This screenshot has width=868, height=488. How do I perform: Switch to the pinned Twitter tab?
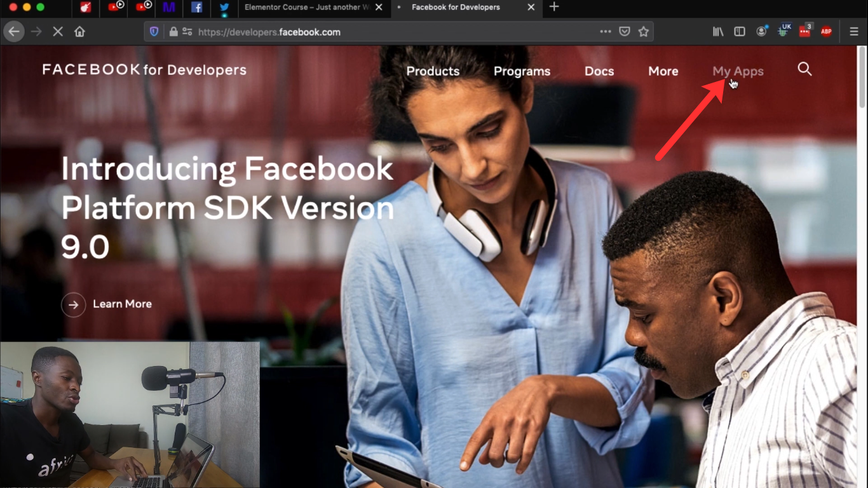[224, 8]
